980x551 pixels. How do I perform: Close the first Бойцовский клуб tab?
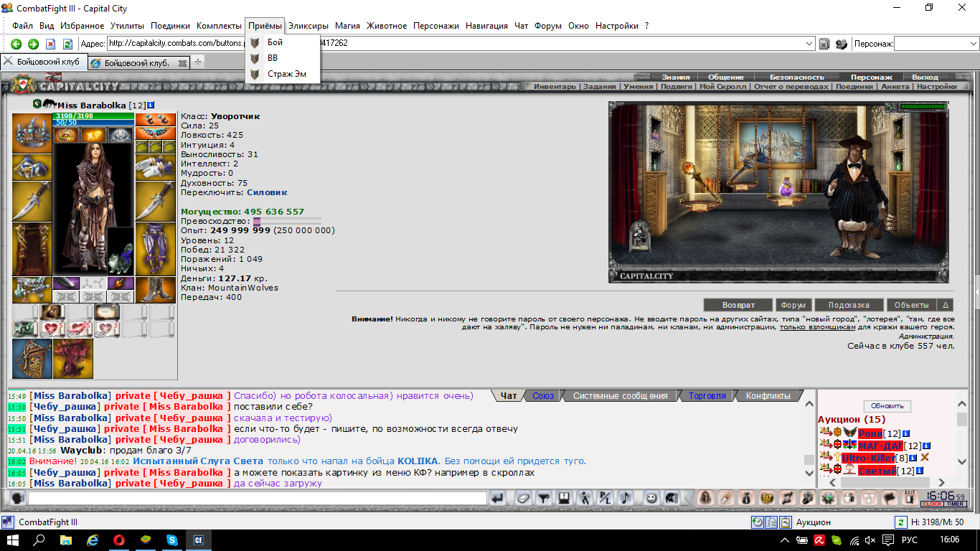pos(9,62)
